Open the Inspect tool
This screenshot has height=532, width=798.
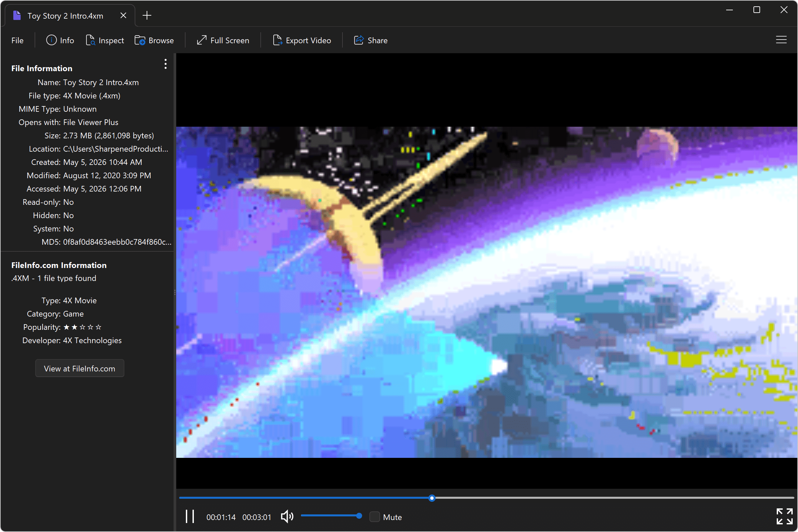click(105, 40)
